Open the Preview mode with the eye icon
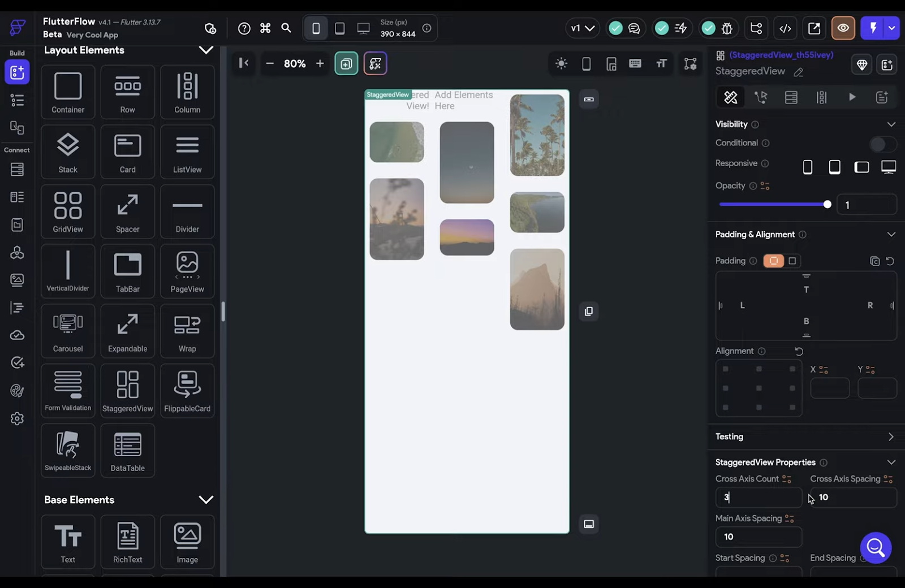 (x=843, y=28)
